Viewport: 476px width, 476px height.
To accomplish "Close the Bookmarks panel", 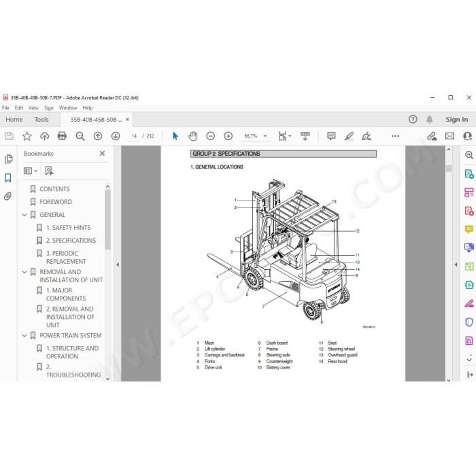I will 102,154.
